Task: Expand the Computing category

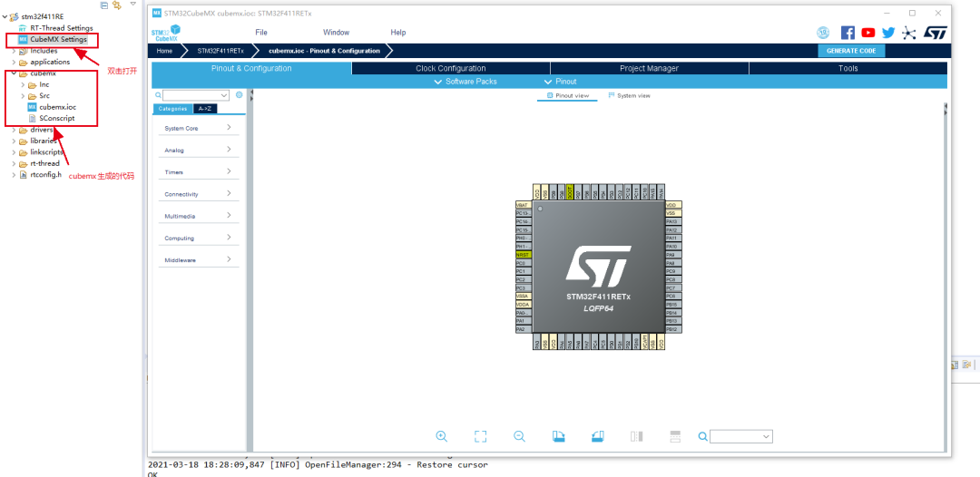Action: [198, 238]
